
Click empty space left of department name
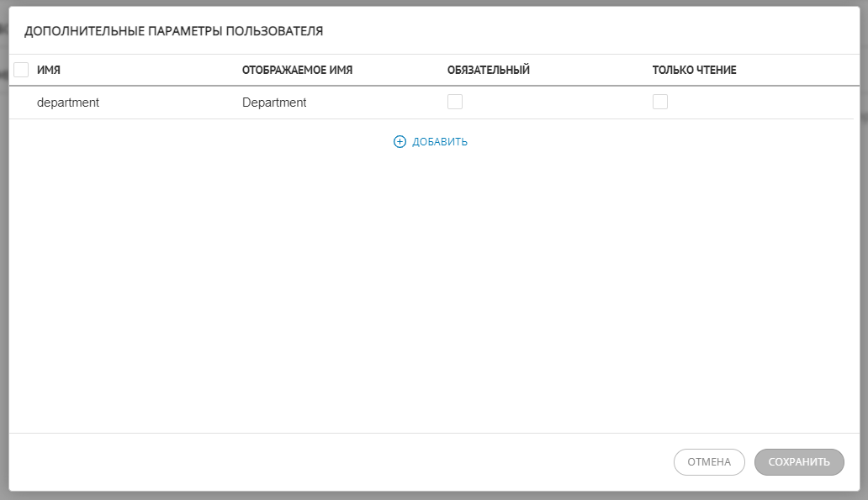pyautogui.click(x=22, y=103)
